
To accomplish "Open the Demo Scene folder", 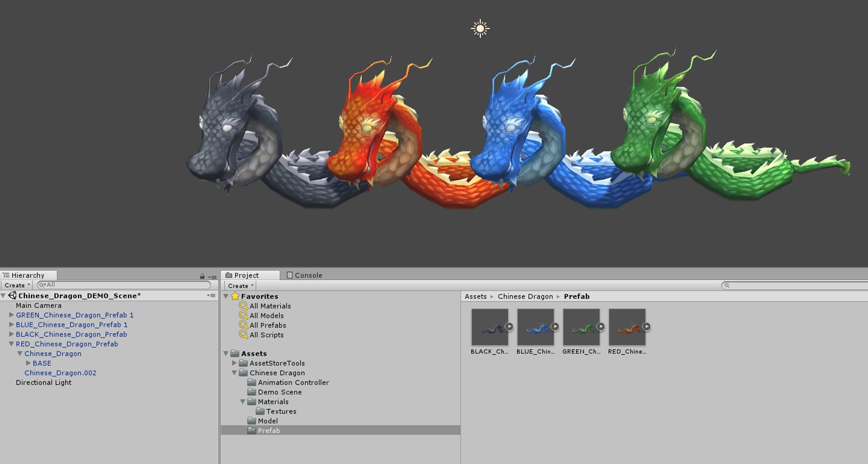I will [274, 392].
